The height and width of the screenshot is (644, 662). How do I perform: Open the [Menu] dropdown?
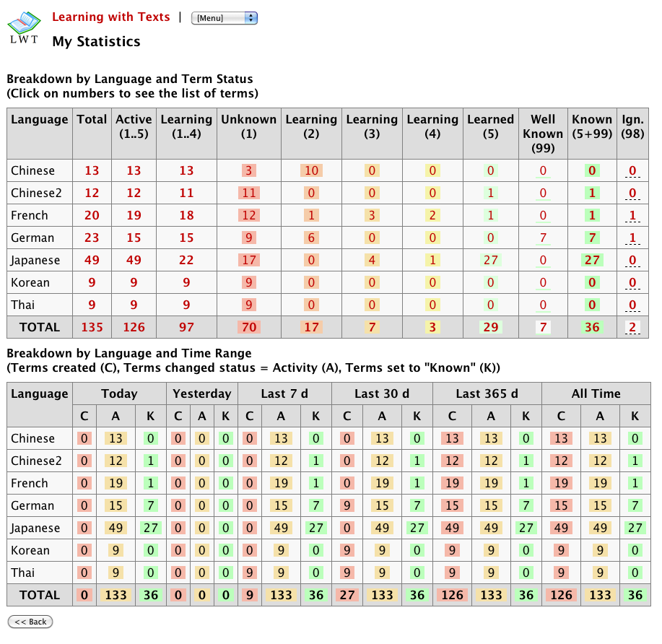click(x=224, y=18)
